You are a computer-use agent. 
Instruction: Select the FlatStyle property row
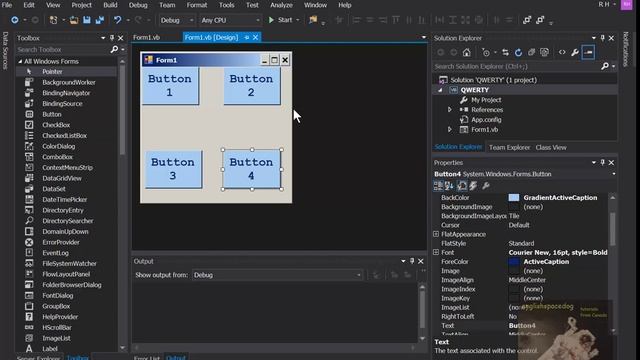(x=520, y=243)
